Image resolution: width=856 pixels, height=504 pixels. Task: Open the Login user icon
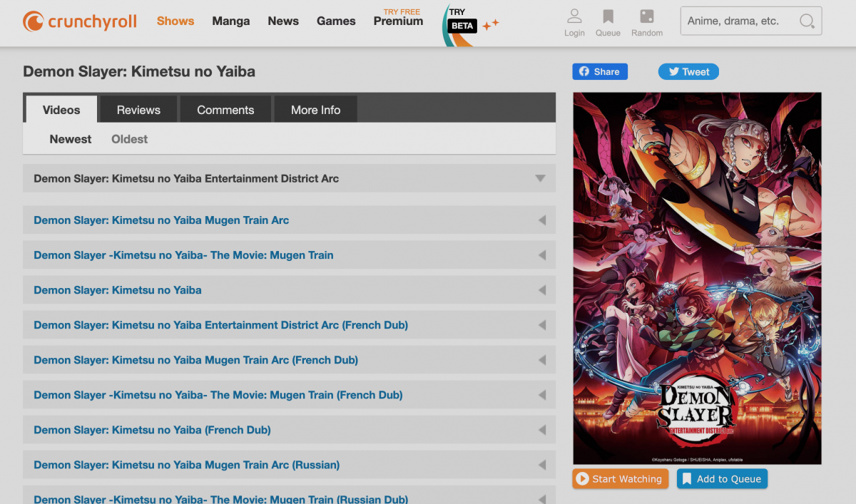[x=574, y=17]
